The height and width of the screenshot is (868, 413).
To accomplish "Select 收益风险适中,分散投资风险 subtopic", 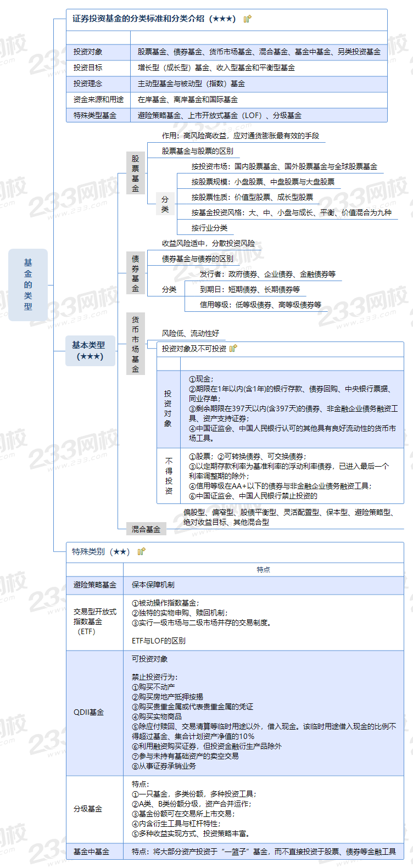I will 208,243.
